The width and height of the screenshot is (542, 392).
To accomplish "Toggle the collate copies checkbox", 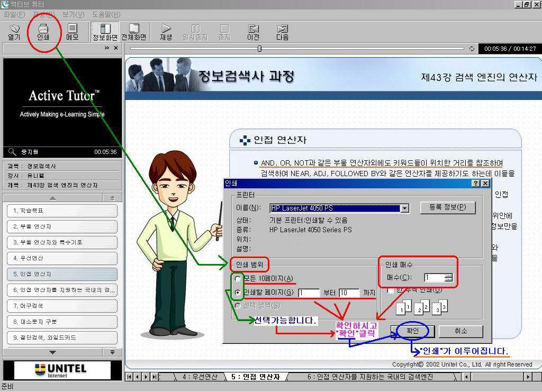I will pos(391,290).
